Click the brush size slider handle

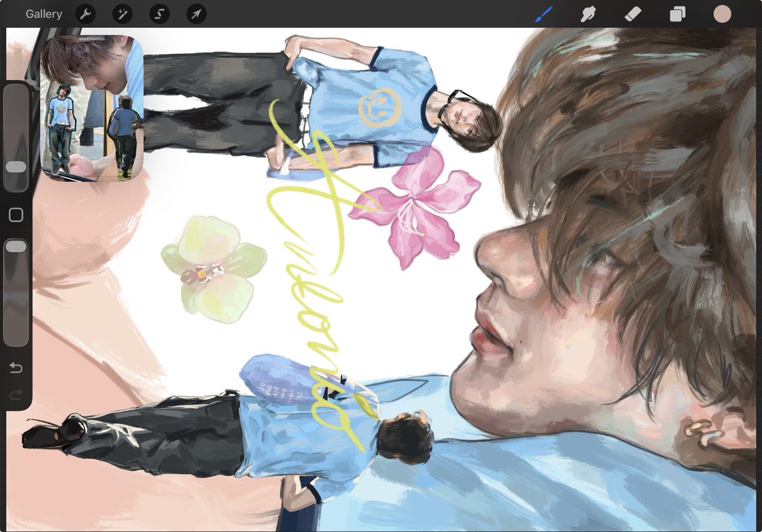coord(16,167)
